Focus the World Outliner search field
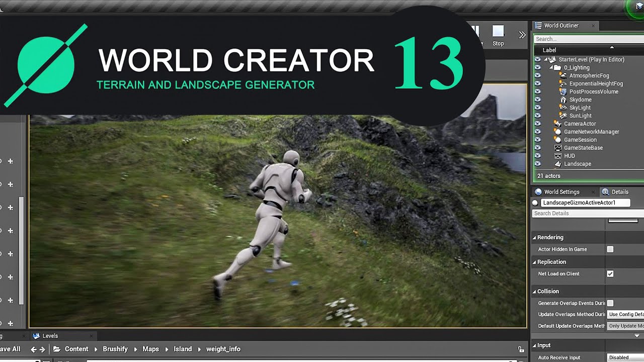This screenshot has width=644, height=362. click(589, 39)
